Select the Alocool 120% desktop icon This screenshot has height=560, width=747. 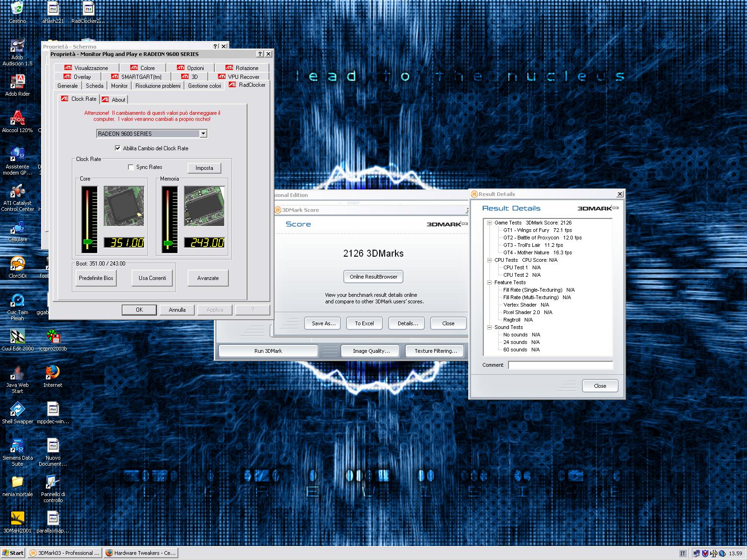(17, 118)
